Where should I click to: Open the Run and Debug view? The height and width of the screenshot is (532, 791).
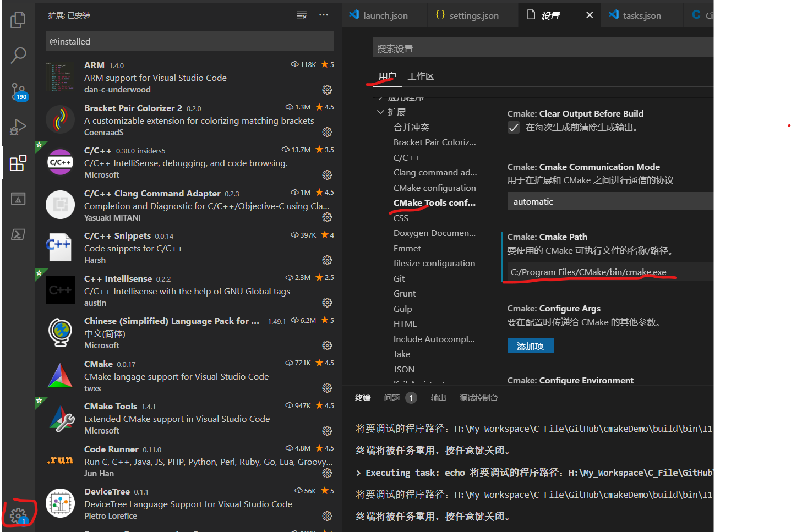point(18,127)
